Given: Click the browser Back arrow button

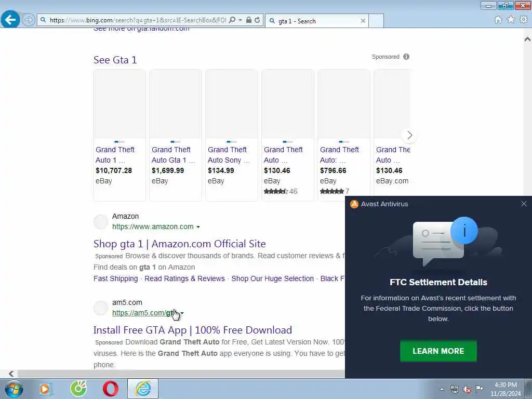Looking at the screenshot, I should pos(10,20).
